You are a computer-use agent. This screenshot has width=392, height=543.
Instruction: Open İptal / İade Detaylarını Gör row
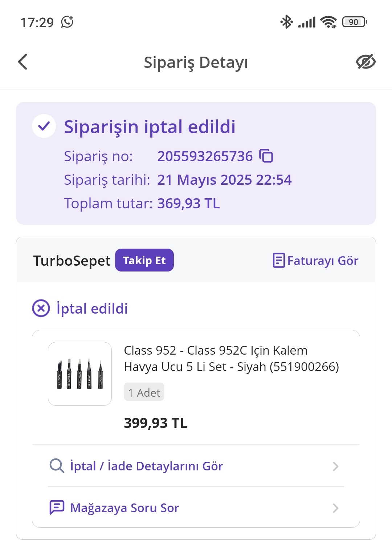point(147,466)
